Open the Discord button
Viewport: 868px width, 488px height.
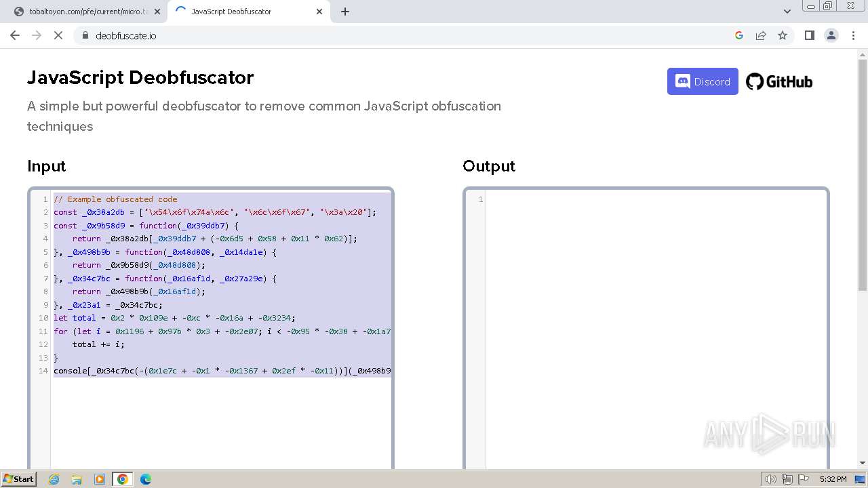coord(703,81)
